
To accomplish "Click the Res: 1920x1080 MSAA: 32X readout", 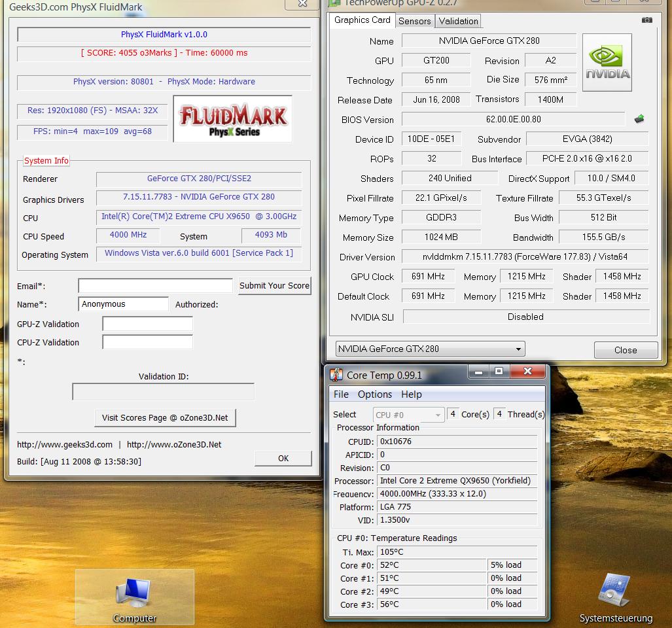I will click(92, 111).
